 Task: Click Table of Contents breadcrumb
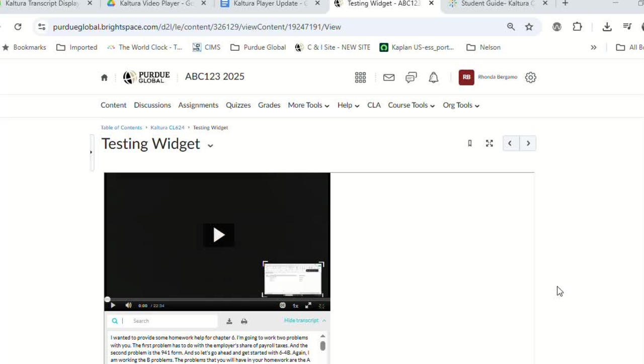tap(121, 128)
